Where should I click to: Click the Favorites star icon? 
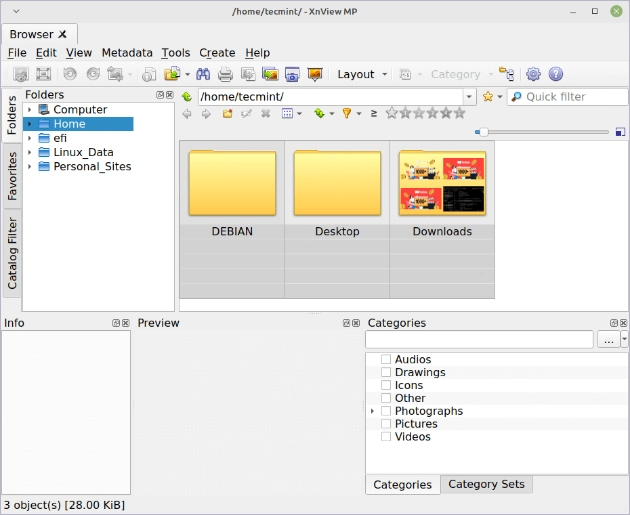[488, 97]
